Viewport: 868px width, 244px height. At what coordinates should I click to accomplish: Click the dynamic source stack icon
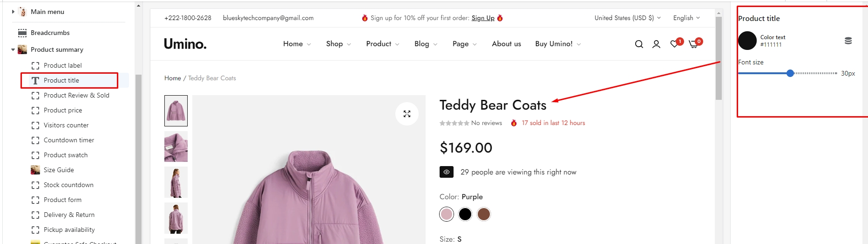point(848,41)
